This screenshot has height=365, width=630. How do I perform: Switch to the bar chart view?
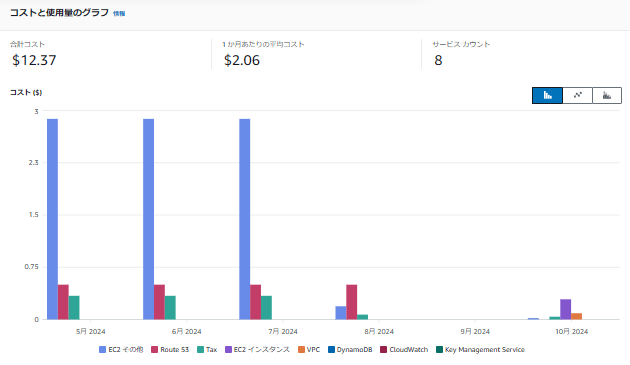point(547,95)
